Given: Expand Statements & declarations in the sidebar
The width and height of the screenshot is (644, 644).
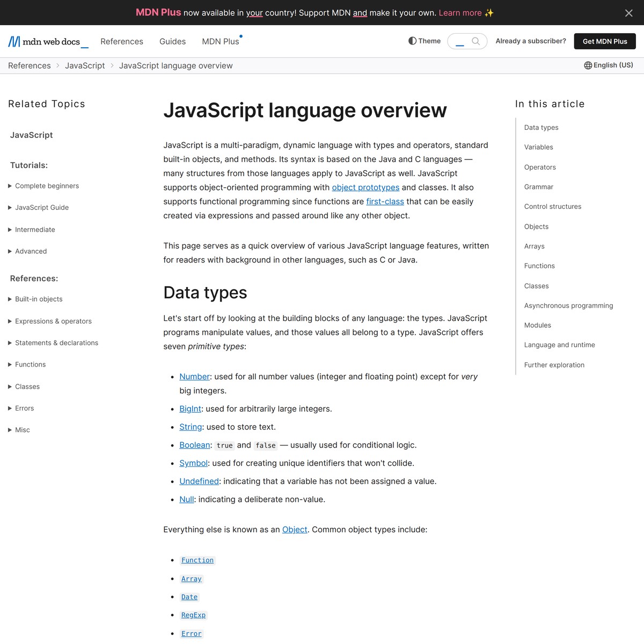Looking at the screenshot, I should [x=53, y=343].
